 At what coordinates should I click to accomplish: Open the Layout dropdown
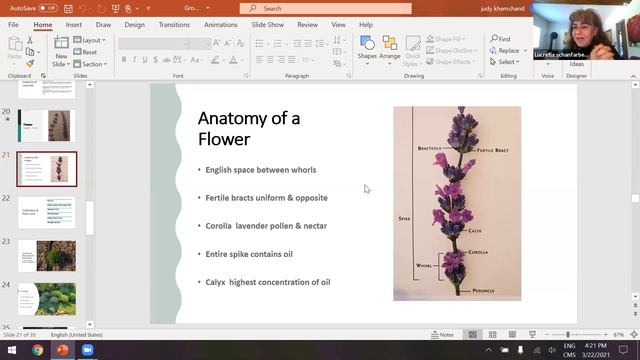pyautogui.click(x=90, y=40)
